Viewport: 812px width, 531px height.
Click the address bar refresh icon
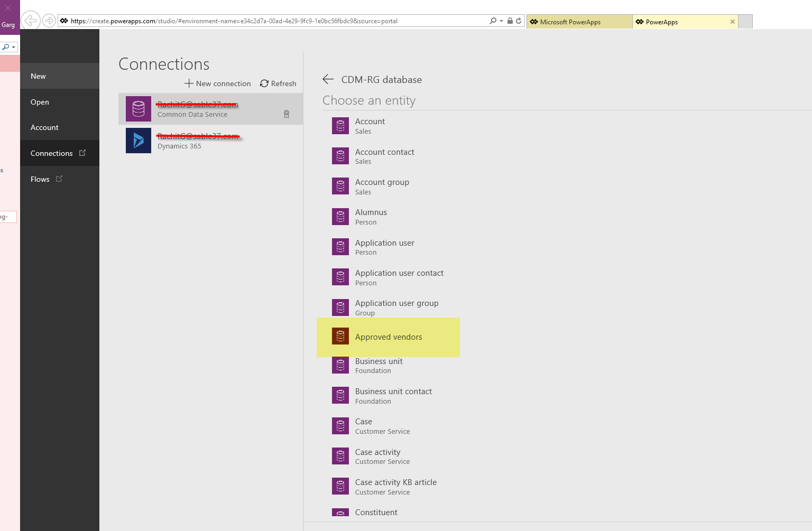coord(519,21)
